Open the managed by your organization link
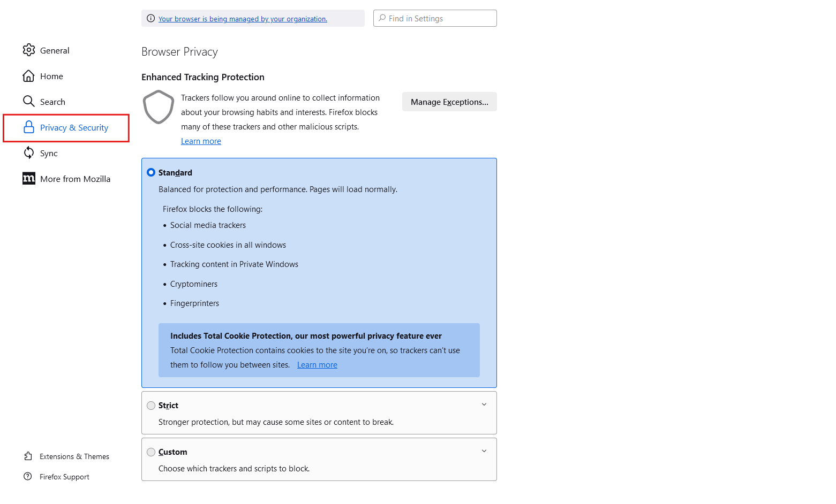Screen dimensions: 836x504 tap(243, 19)
